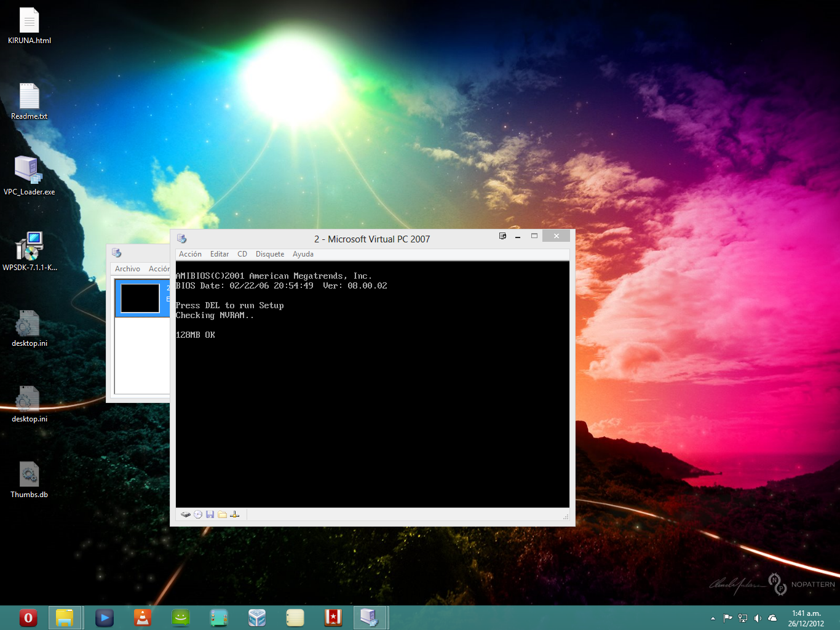Click the hard disk status icon
This screenshot has width=840, height=630.
click(185, 514)
